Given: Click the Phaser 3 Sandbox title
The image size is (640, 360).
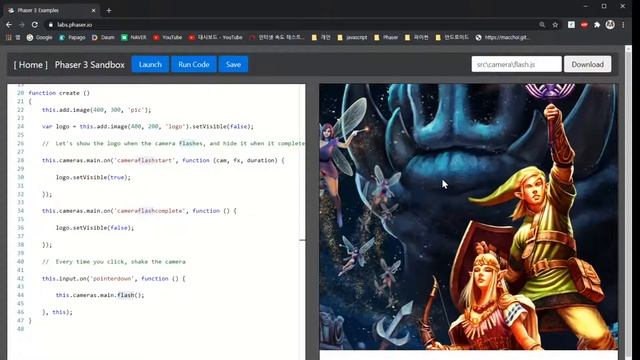Looking at the screenshot, I should [89, 64].
